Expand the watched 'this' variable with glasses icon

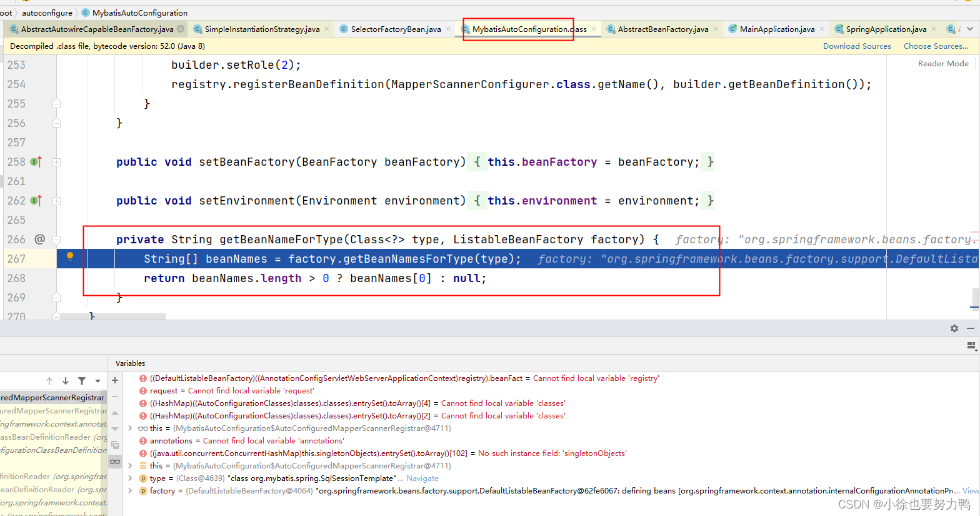point(130,428)
